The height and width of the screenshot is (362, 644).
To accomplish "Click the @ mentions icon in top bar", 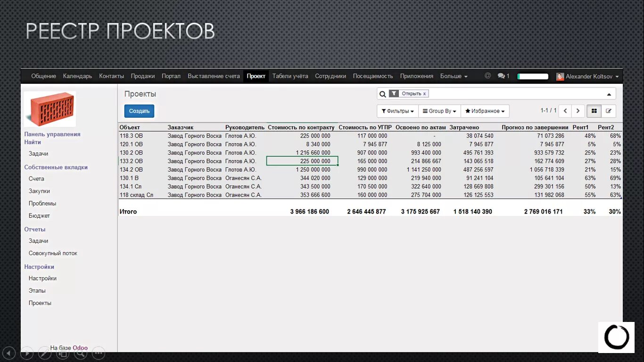I will coord(487,75).
